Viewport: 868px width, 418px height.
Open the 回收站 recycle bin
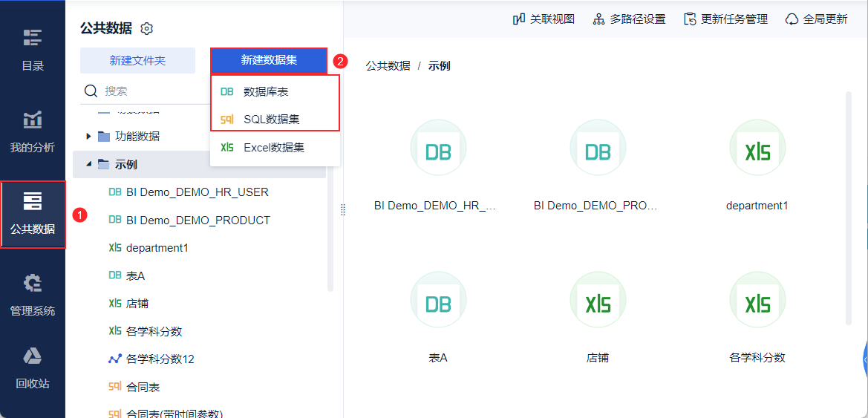coord(33,367)
